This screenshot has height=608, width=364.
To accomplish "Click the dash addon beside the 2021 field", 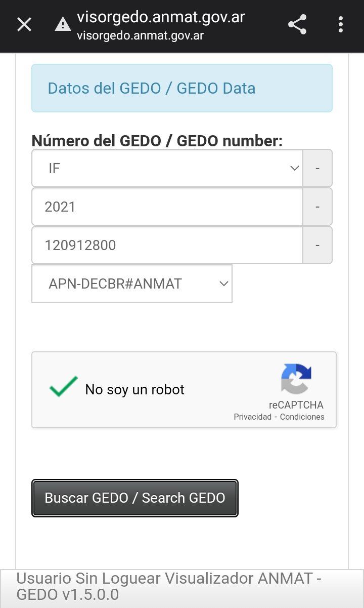I will click(x=317, y=207).
